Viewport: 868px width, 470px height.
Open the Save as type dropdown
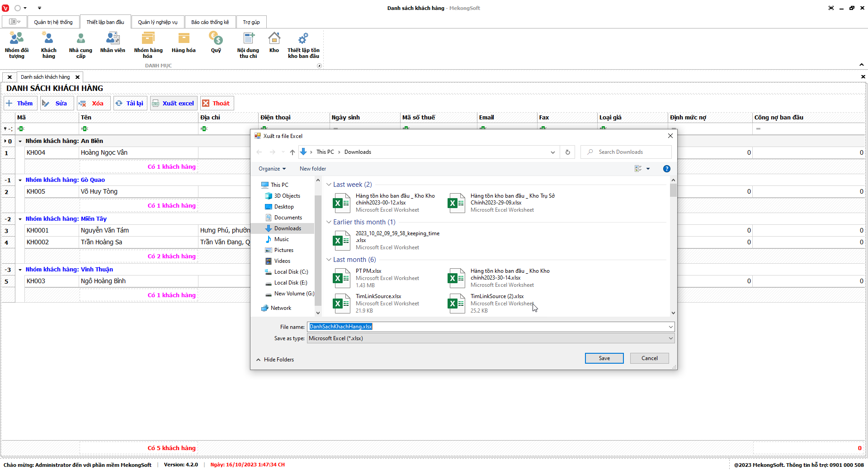tap(670, 338)
